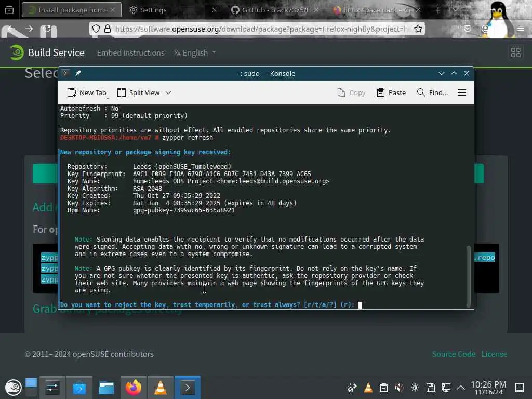Click the show desktop button
532x399 pixels.
(520, 388)
